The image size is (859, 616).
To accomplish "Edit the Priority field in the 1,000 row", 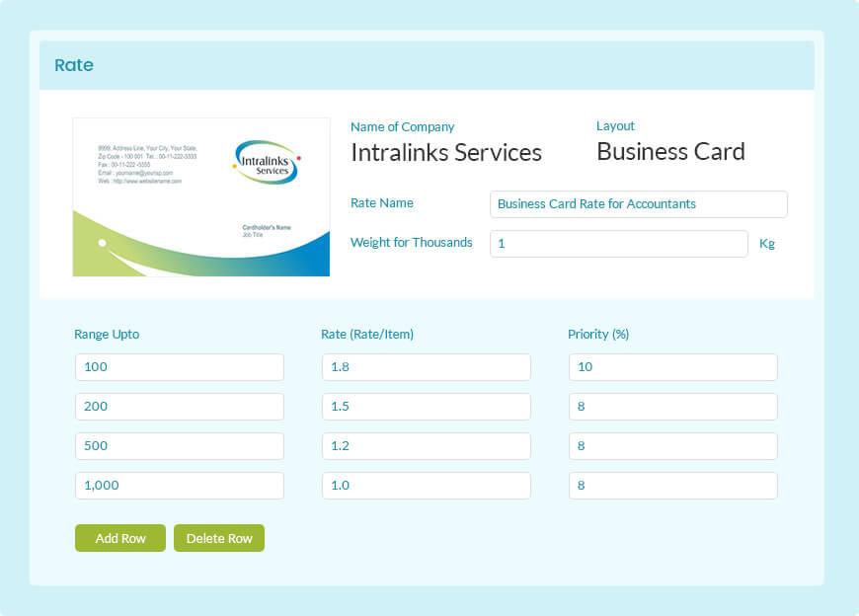I will (x=673, y=485).
